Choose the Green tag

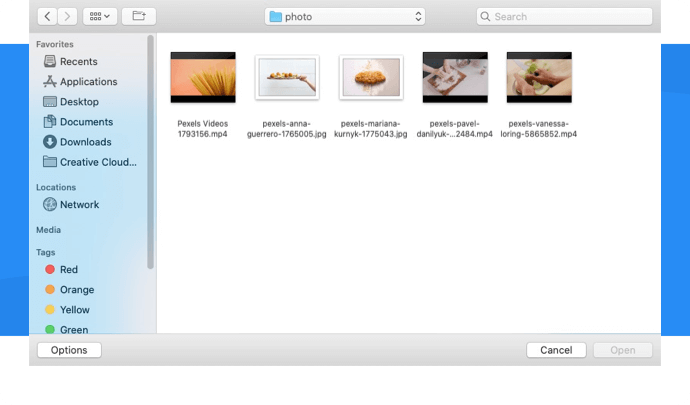67,329
